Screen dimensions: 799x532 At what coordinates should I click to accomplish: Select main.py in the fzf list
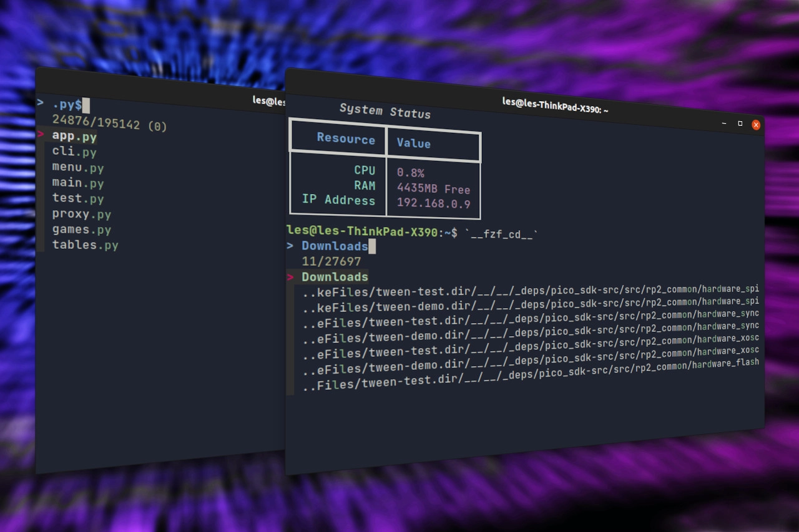[x=78, y=183]
